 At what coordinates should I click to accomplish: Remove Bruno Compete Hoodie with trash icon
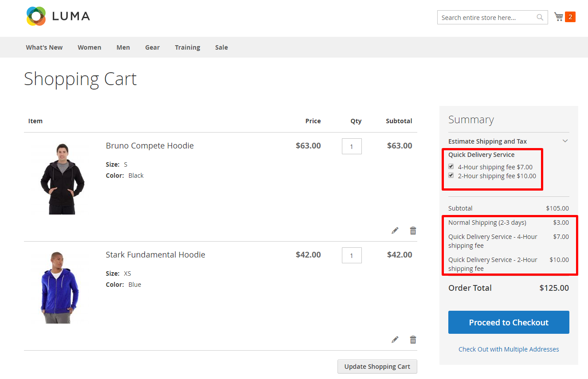point(413,231)
